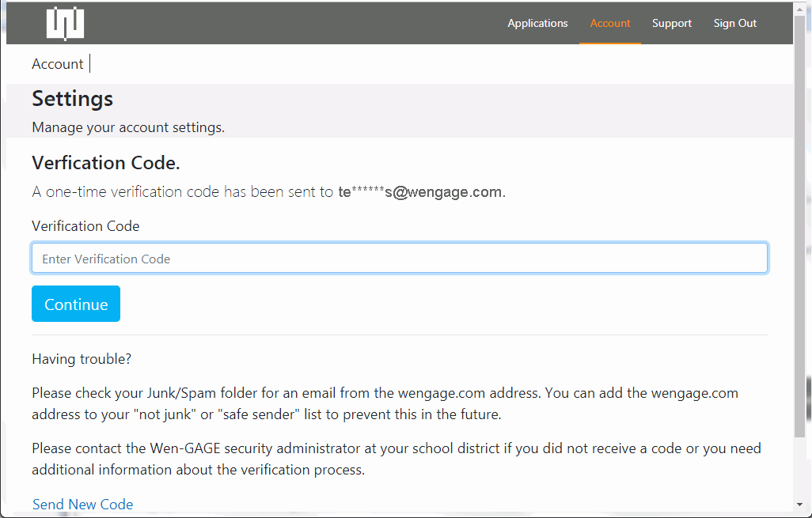Click the vertical scrollbar thumb
The height and width of the screenshot is (518, 812).
pyautogui.click(x=799, y=221)
